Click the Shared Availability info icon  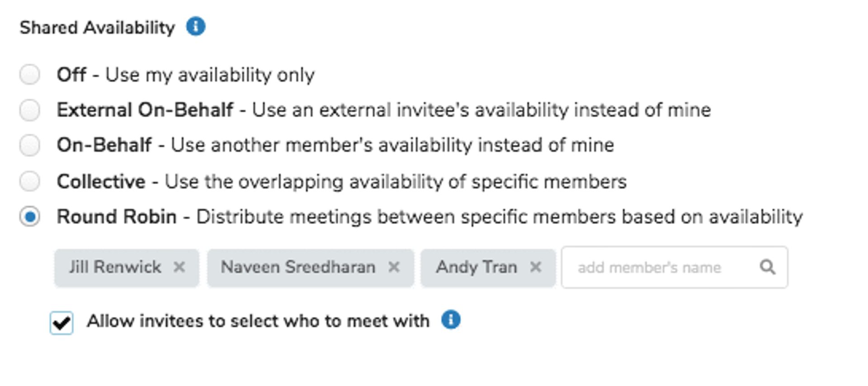pos(196,27)
